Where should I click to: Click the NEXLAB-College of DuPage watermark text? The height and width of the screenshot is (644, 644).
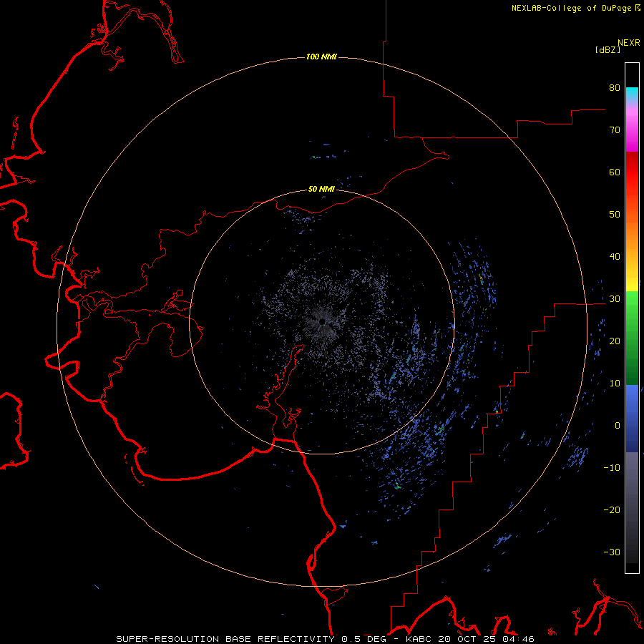[575, 8]
